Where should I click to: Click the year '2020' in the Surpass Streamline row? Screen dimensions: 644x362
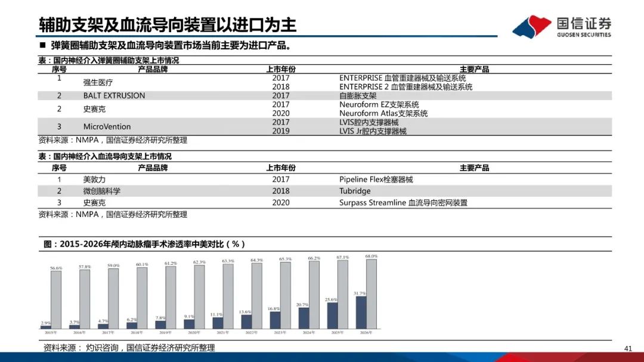click(281, 203)
